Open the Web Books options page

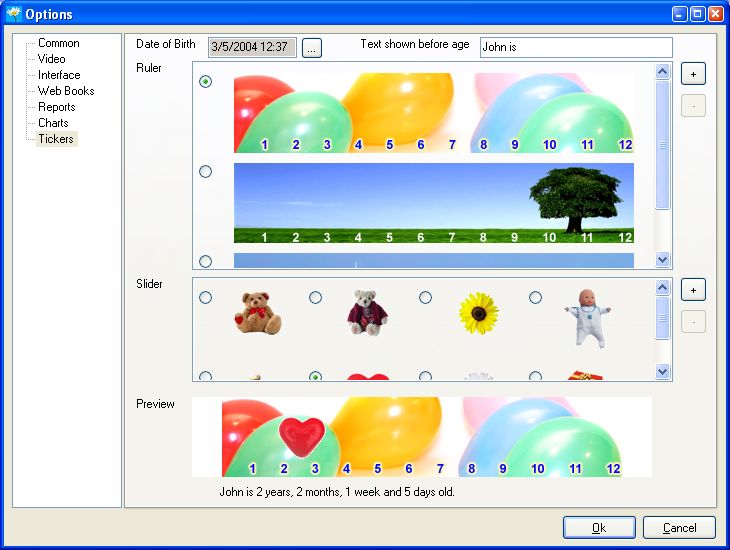(66, 91)
